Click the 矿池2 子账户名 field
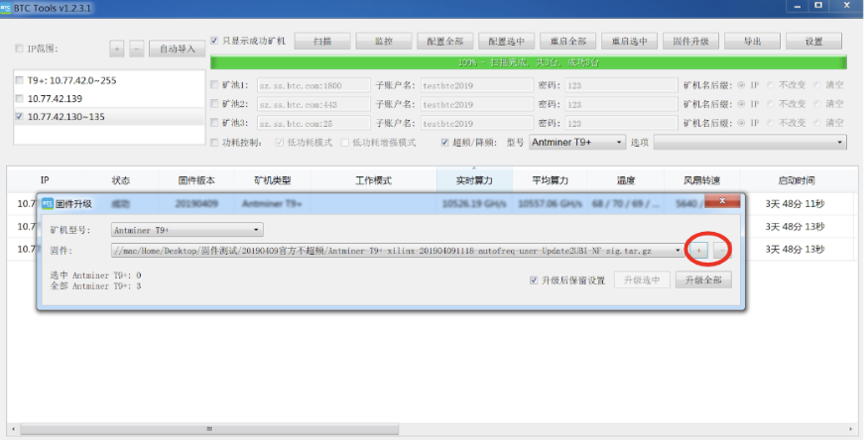868x440 pixels. click(x=477, y=104)
